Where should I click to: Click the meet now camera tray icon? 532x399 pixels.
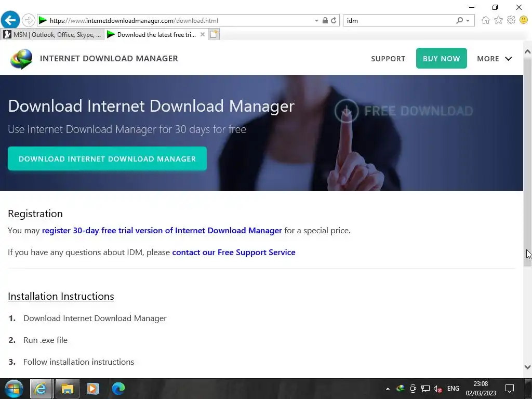click(413, 389)
